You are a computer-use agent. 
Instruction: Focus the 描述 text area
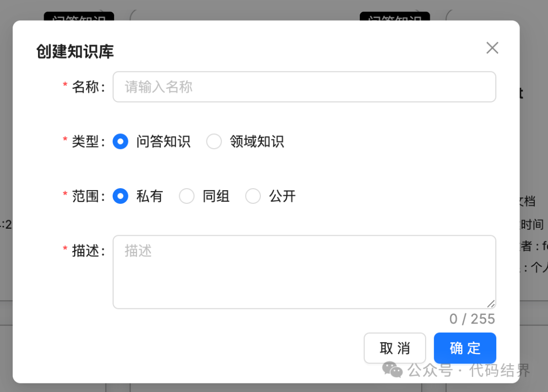[304, 271]
